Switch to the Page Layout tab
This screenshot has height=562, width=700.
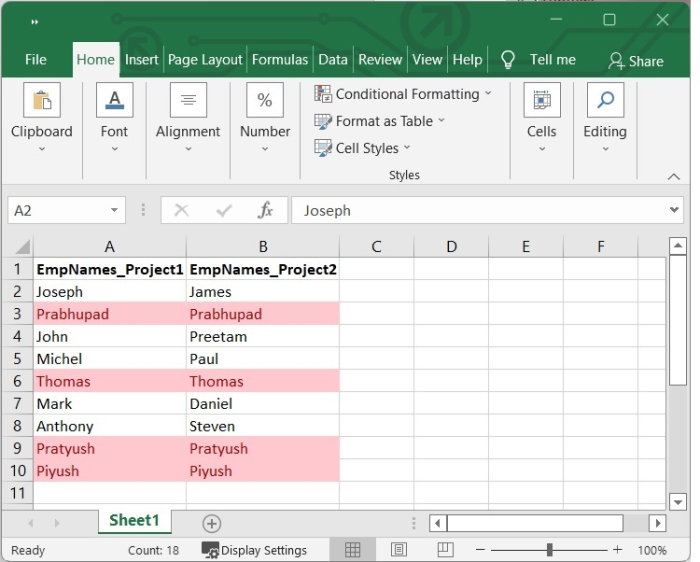pos(205,60)
